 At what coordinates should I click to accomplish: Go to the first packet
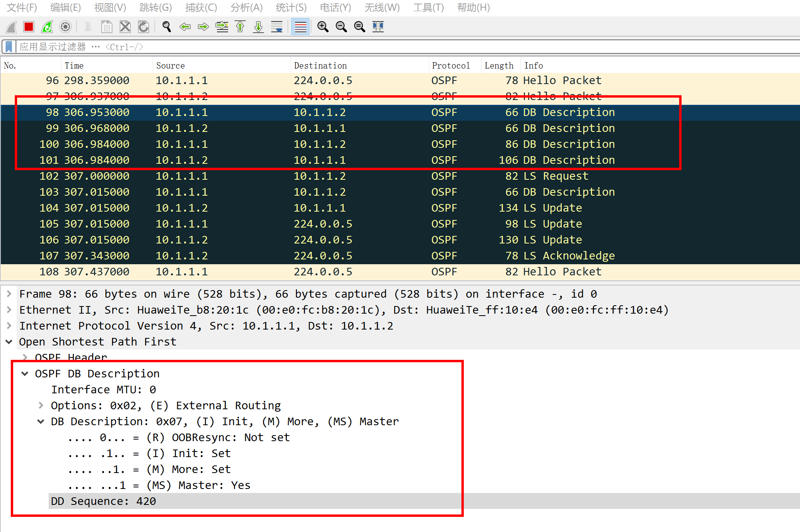(240, 27)
